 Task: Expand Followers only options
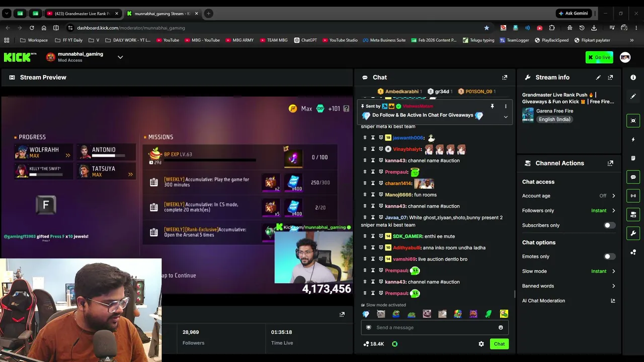point(613,211)
